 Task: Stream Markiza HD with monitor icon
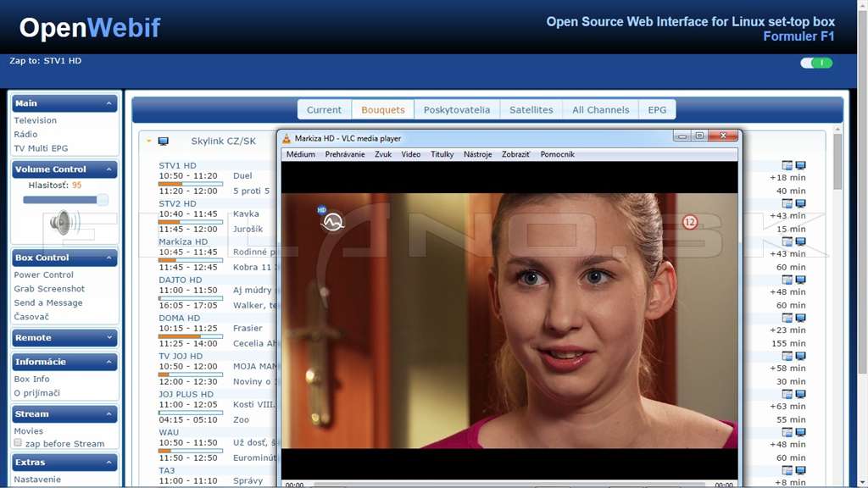(800, 241)
